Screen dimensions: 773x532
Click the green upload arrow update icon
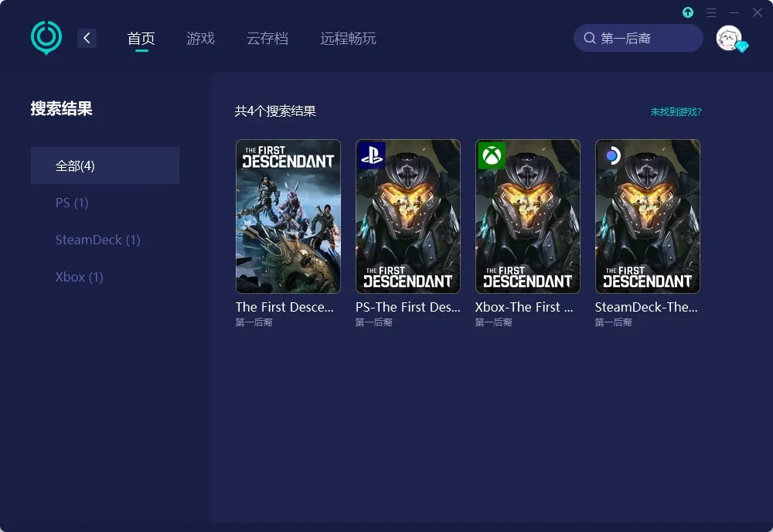(x=688, y=12)
